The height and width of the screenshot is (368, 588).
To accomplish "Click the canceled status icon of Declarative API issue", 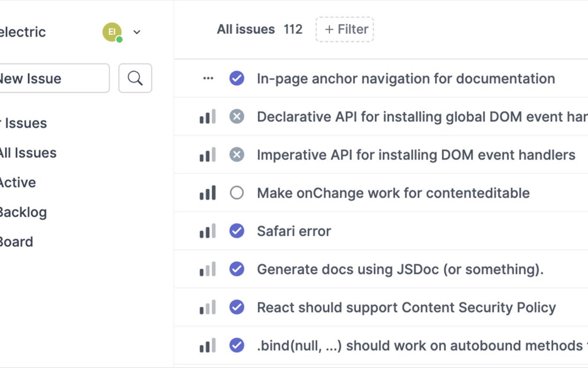I will [x=237, y=116].
